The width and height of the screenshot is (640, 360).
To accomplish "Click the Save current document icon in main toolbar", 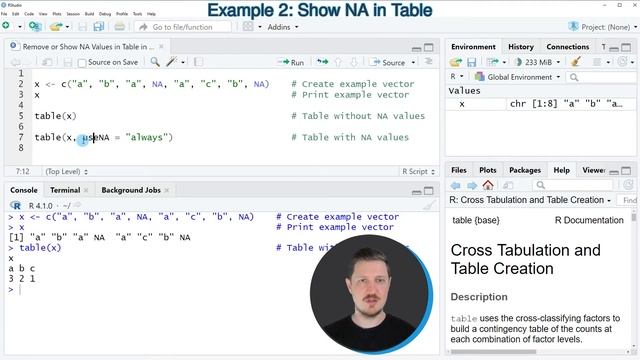I will pyautogui.click(x=82, y=27).
